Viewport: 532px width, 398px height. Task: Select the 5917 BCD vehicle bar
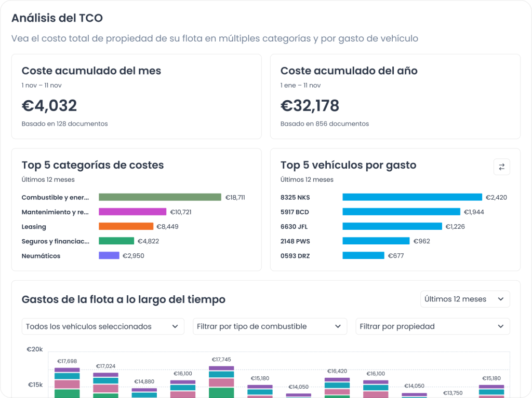click(x=401, y=212)
